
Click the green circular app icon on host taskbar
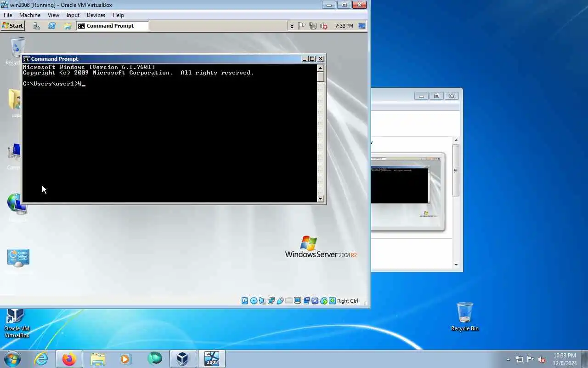click(155, 358)
